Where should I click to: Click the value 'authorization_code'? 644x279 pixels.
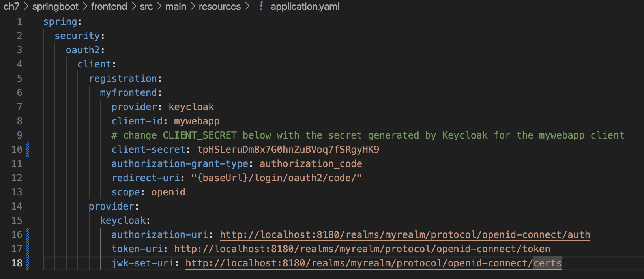click(x=311, y=164)
